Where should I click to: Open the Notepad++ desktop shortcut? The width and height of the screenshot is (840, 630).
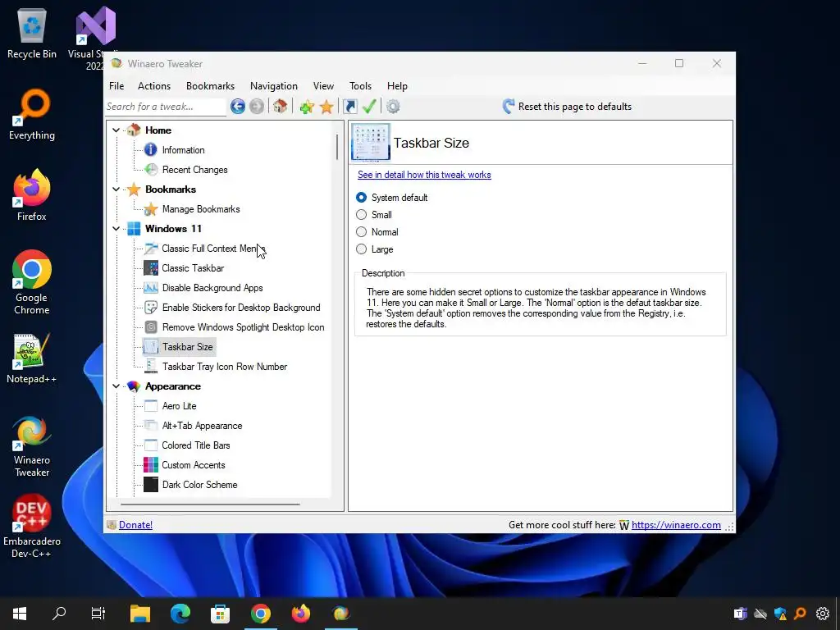[32, 359]
